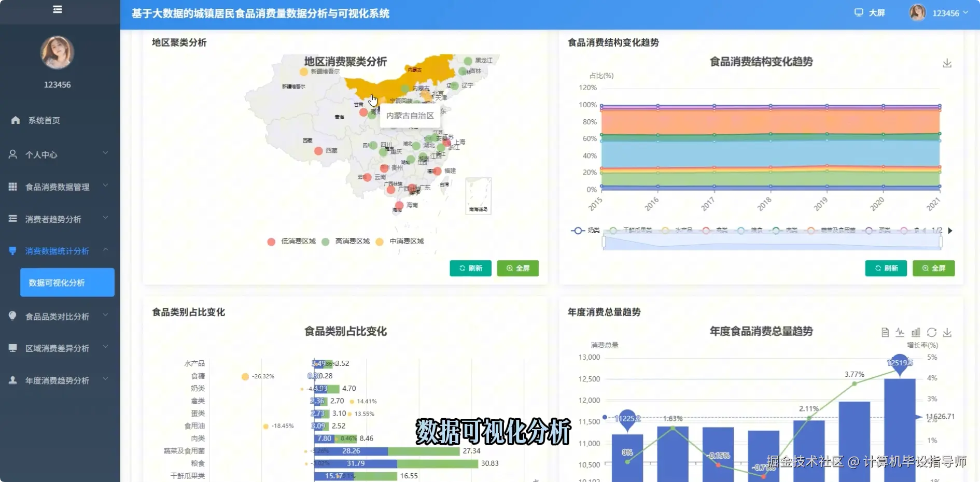The height and width of the screenshot is (482, 980).
Task: Click the person icon beside 个人中心
Action: (x=13, y=154)
